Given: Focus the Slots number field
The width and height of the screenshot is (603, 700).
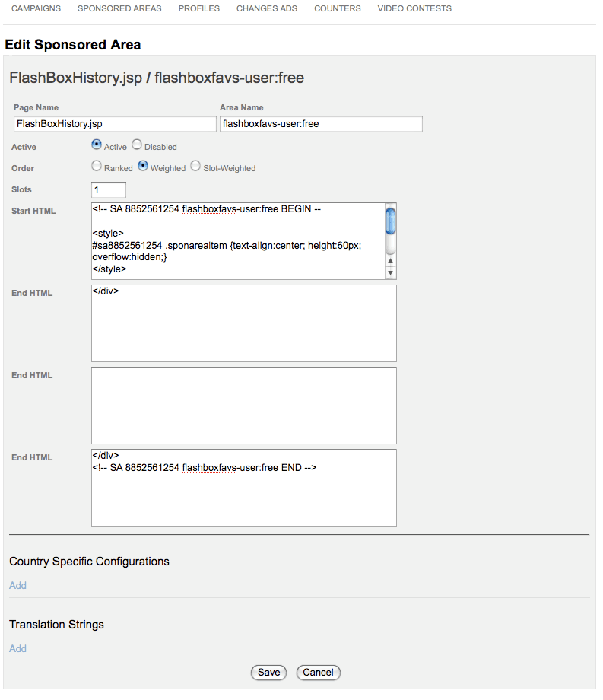Looking at the screenshot, I should tap(109, 189).
